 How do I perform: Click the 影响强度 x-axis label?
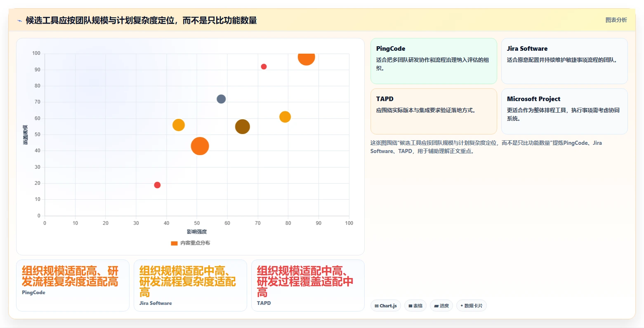click(197, 232)
